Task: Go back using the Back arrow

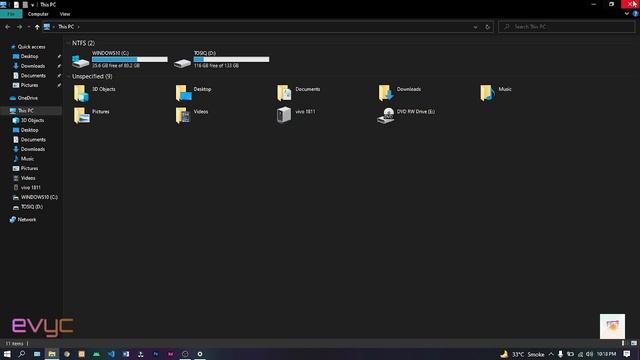Action: click(7, 27)
